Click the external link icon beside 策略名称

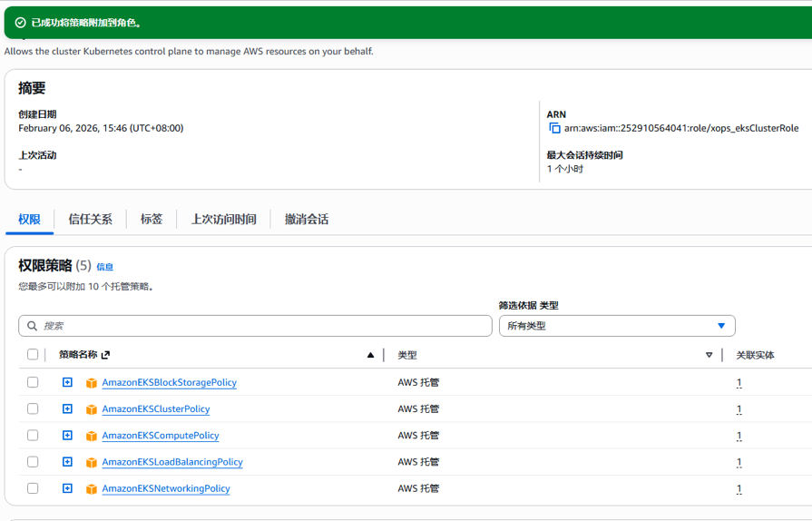[x=105, y=355]
